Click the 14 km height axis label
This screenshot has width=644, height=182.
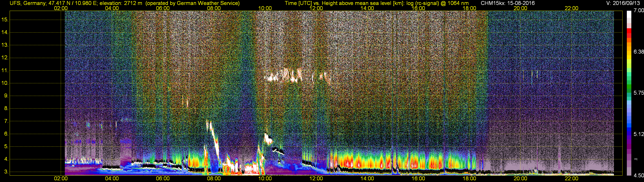tap(5, 32)
